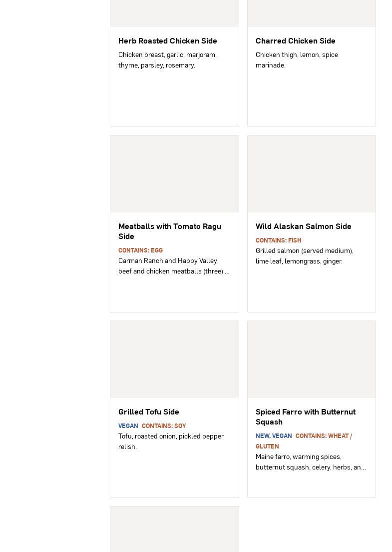Click the image of the bottom unlabeled card
Screen dimensions: 392x552
[174, 529]
